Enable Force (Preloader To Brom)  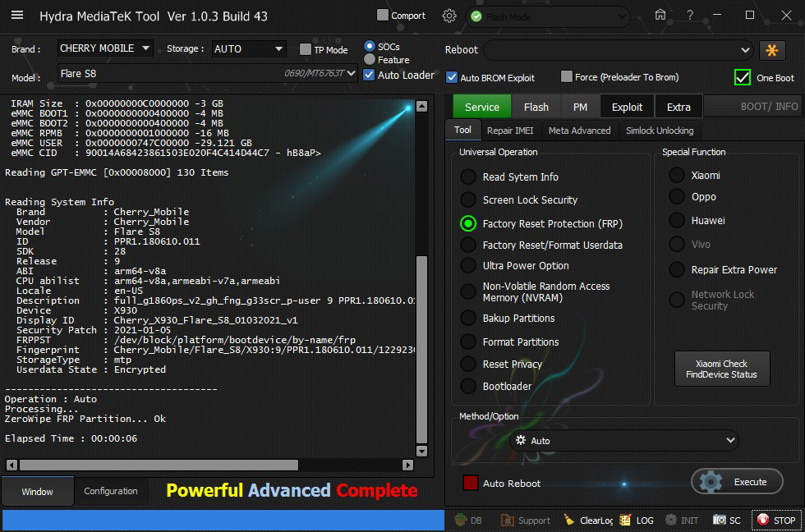pyautogui.click(x=566, y=76)
